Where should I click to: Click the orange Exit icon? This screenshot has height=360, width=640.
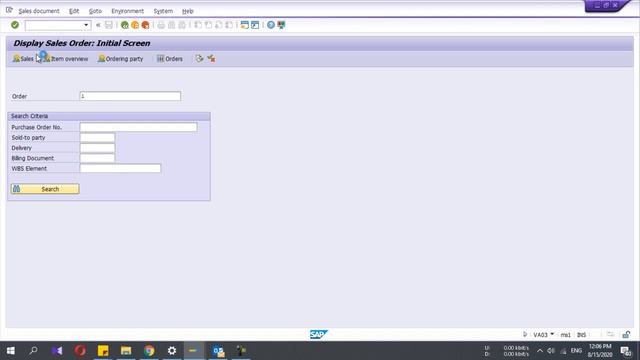(x=135, y=25)
